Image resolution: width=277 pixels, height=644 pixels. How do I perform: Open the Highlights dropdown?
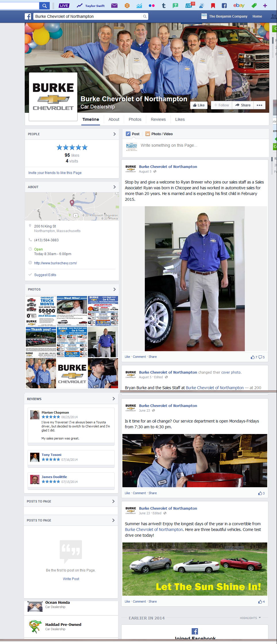point(250,618)
